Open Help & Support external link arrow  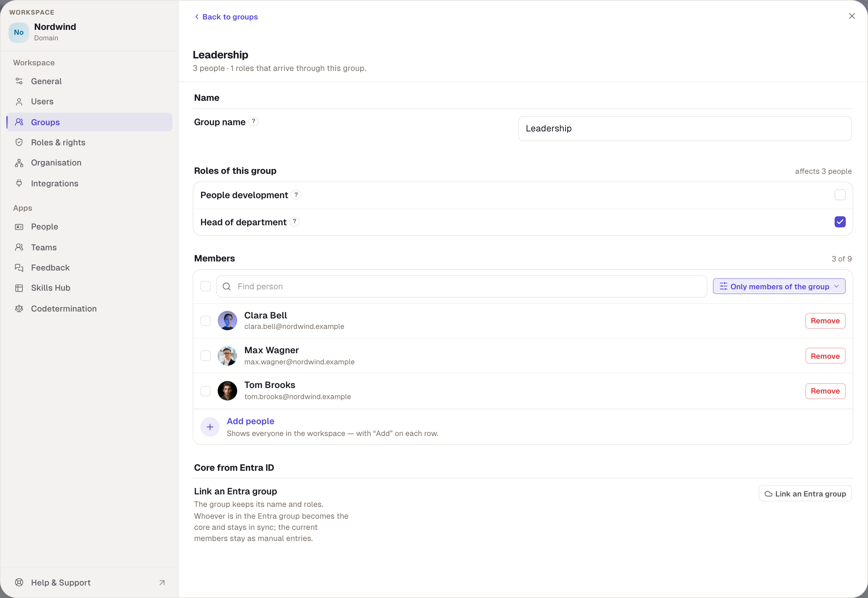pyautogui.click(x=162, y=583)
